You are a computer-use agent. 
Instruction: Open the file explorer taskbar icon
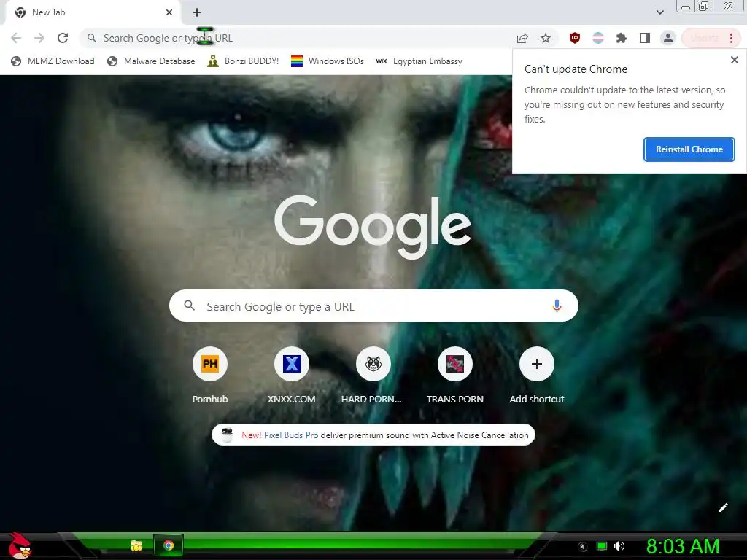point(136,545)
